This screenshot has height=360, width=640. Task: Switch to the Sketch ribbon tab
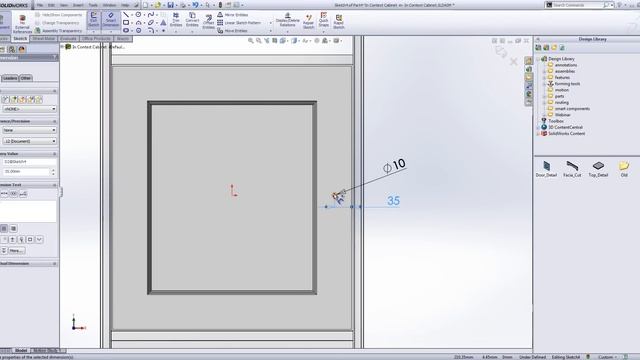pos(20,38)
